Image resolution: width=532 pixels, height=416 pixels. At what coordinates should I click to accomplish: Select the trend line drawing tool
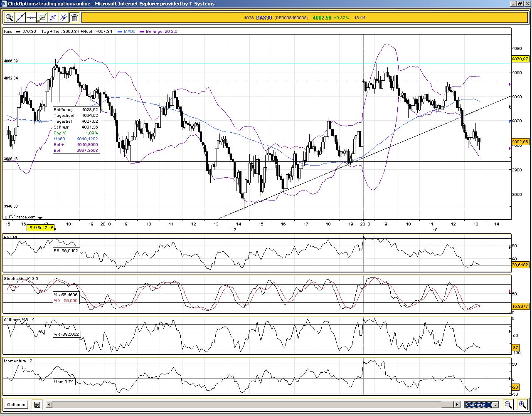tap(20, 17)
